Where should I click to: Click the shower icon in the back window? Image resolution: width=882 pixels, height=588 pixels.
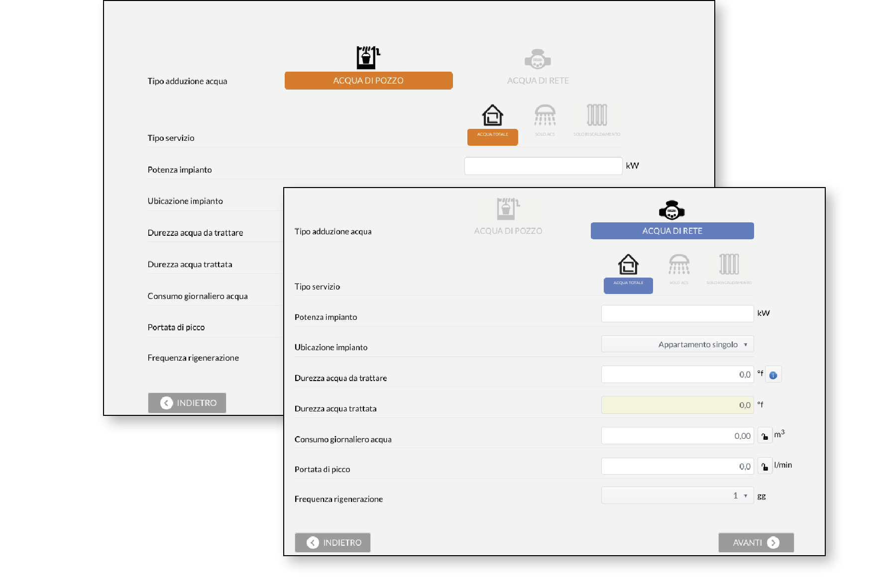[x=545, y=115]
